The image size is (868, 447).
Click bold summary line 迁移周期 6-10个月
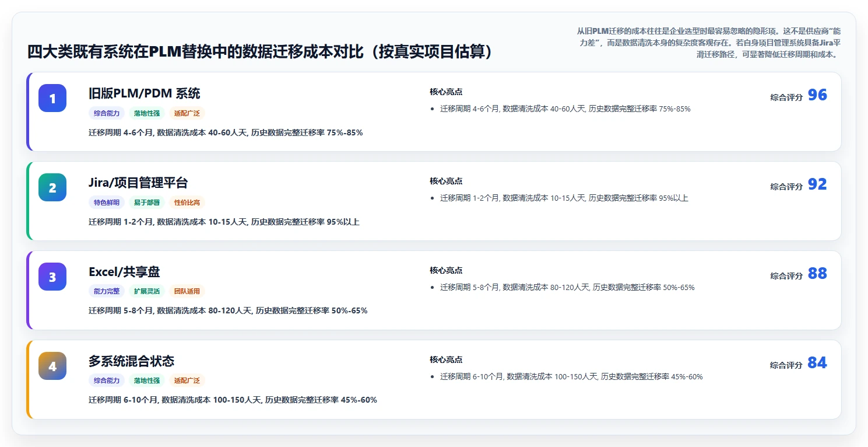(x=233, y=400)
